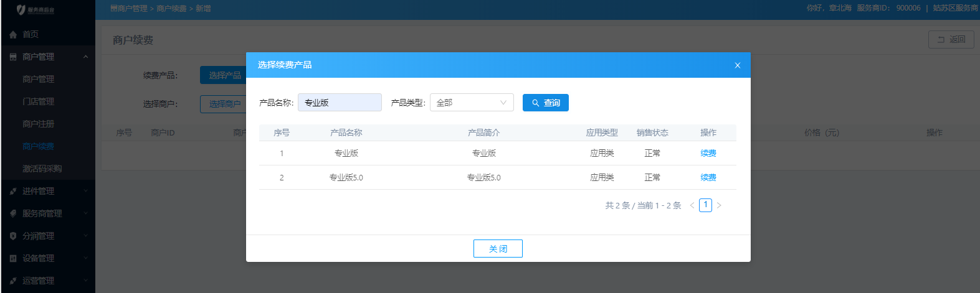Collapse the 商户管理 sidebar section arrow
This screenshot has width=980, height=293.
click(85, 57)
